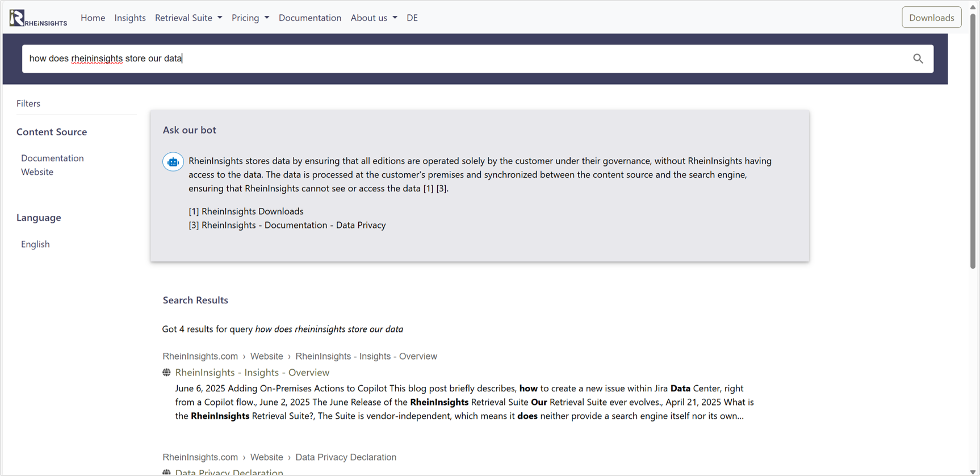Viewport: 980px width, 476px height.
Task: Expand the About us menu
Action: [374, 18]
